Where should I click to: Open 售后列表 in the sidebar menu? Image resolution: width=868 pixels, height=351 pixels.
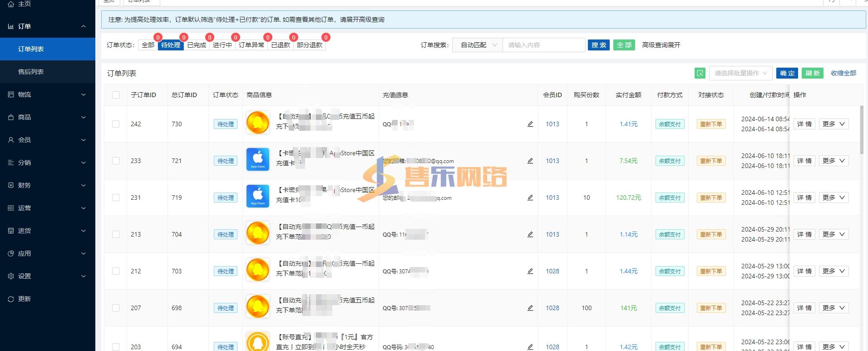[31, 72]
